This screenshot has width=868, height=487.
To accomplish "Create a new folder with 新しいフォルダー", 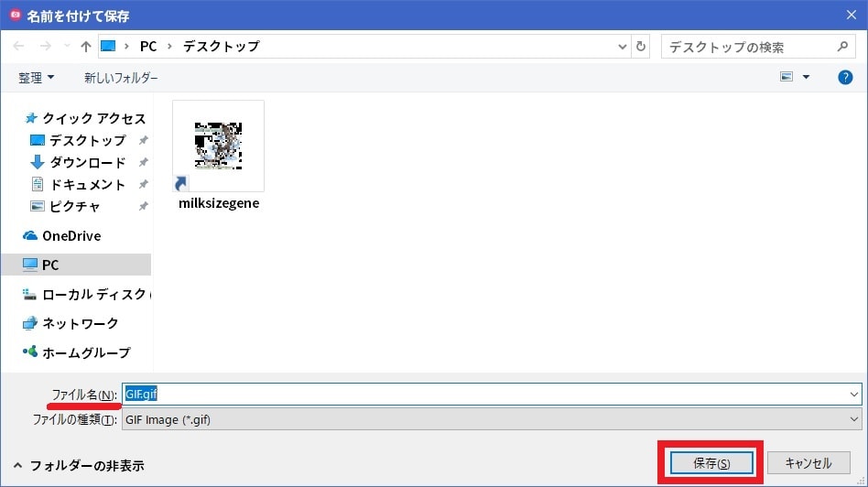I will [121, 78].
